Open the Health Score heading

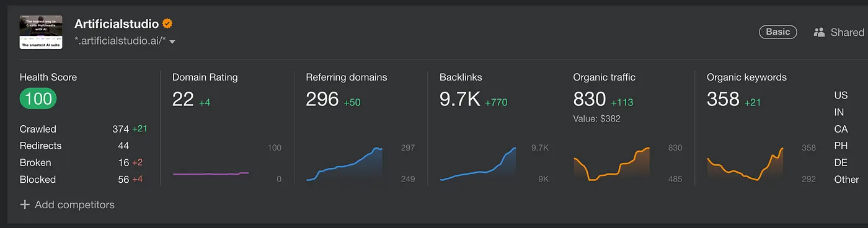pos(48,77)
